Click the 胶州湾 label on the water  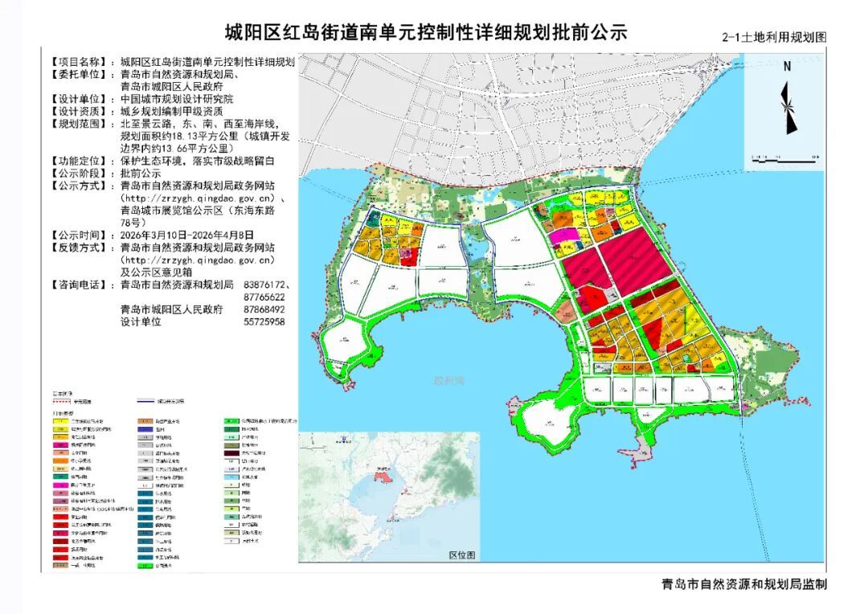click(449, 381)
